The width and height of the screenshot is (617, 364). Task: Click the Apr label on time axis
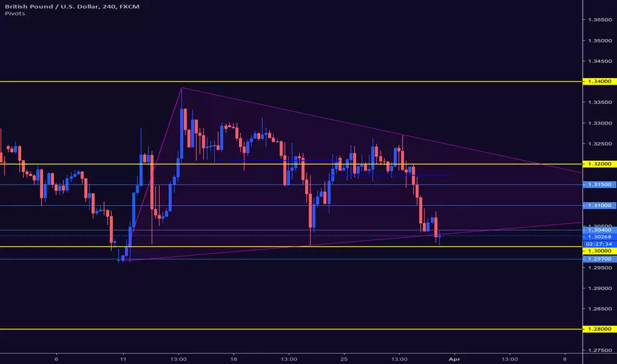pos(455,359)
